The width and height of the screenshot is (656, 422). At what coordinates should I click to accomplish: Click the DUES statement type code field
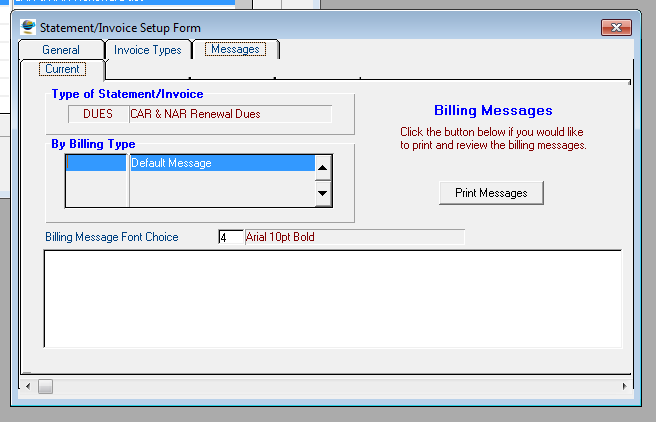[97, 114]
